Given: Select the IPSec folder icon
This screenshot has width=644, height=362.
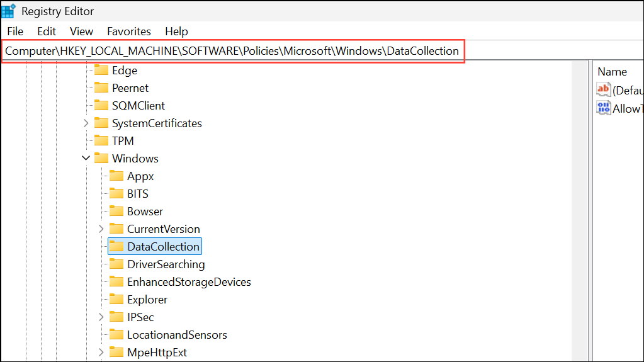Looking at the screenshot, I should tap(116, 317).
